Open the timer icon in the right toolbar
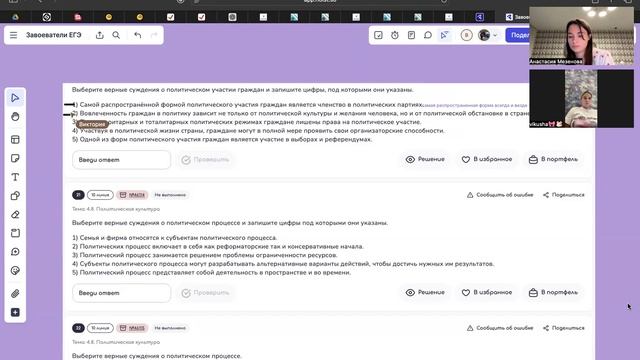The height and width of the screenshot is (360, 640). (395, 35)
